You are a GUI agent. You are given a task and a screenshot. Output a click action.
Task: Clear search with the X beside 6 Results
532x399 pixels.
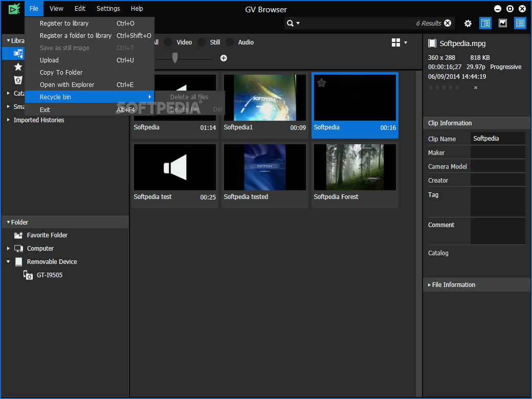pyautogui.click(x=448, y=23)
